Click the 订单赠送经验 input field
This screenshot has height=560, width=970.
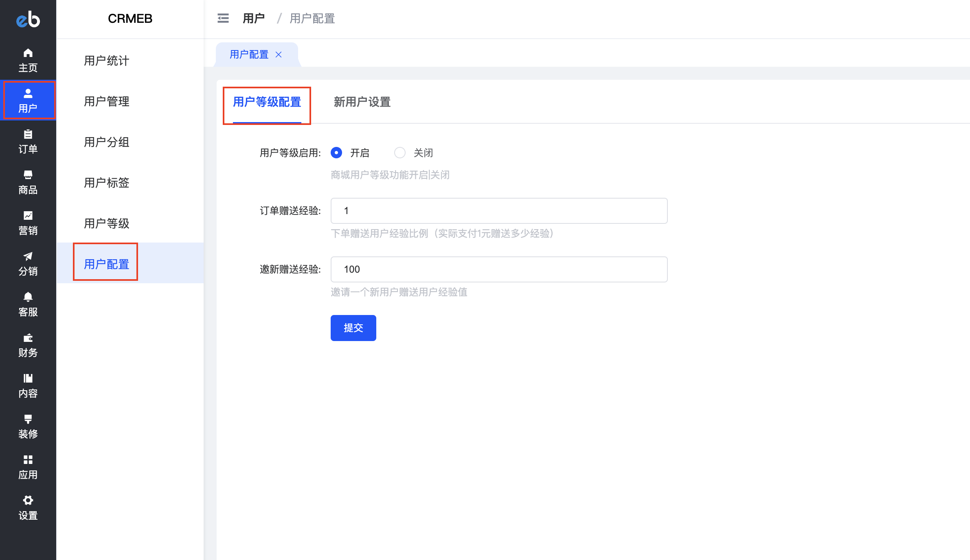[x=499, y=211]
